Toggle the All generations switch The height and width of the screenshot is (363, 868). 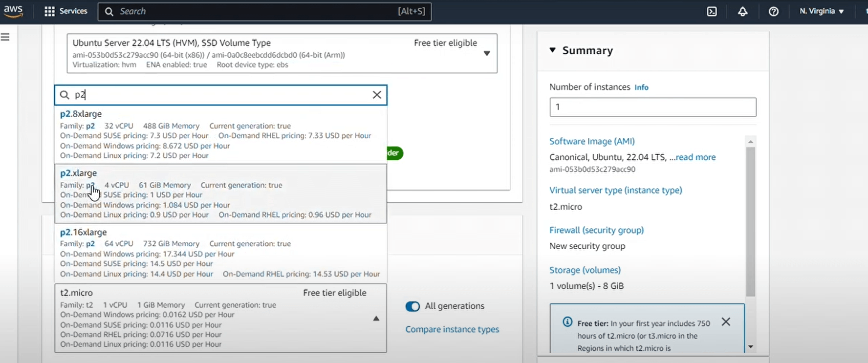(x=412, y=306)
